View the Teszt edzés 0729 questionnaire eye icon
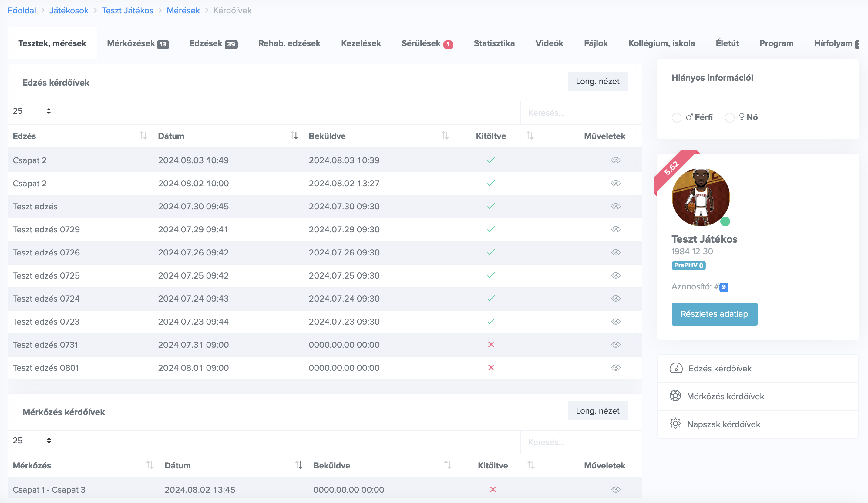Image resolution: width=868 pixels, height=503 pixels. tap(616, 229)
